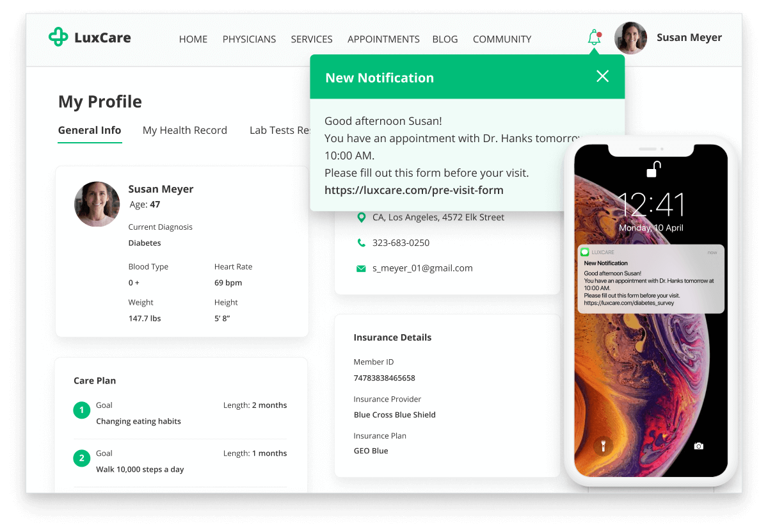Open the pre-visit-form link in notification
The image size is (768, 532).
point(413,190)
